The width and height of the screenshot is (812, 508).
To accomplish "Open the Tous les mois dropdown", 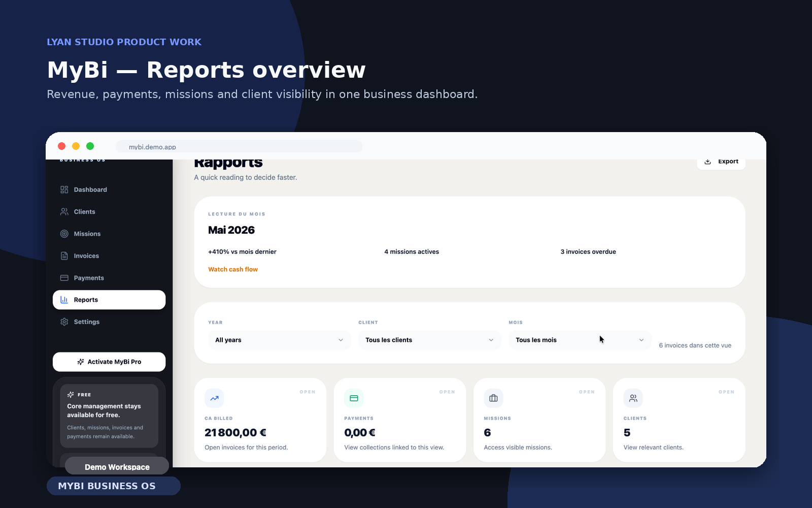I will (x=580, y=340).
